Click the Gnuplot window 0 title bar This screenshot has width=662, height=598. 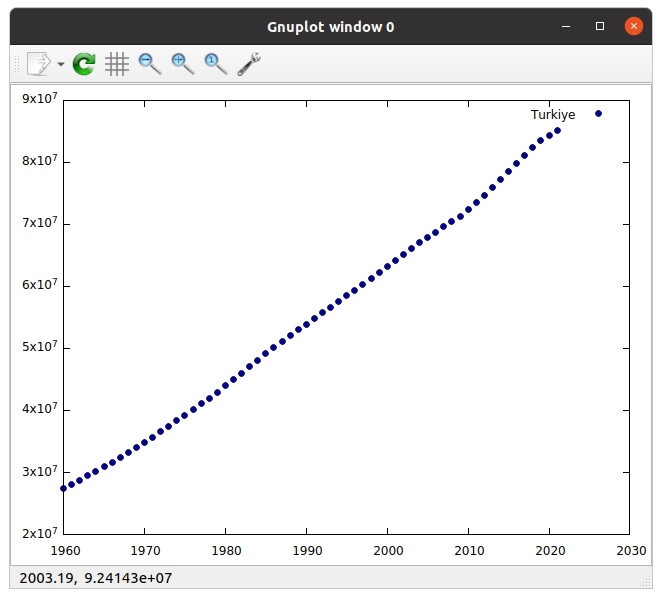[330, 27]
